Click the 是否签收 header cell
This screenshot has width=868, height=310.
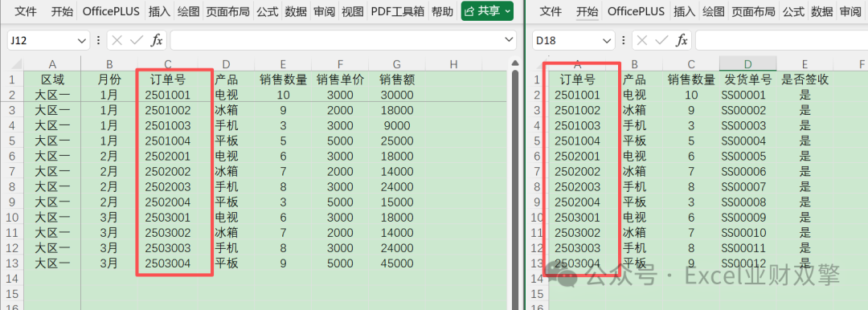point(805,80)
